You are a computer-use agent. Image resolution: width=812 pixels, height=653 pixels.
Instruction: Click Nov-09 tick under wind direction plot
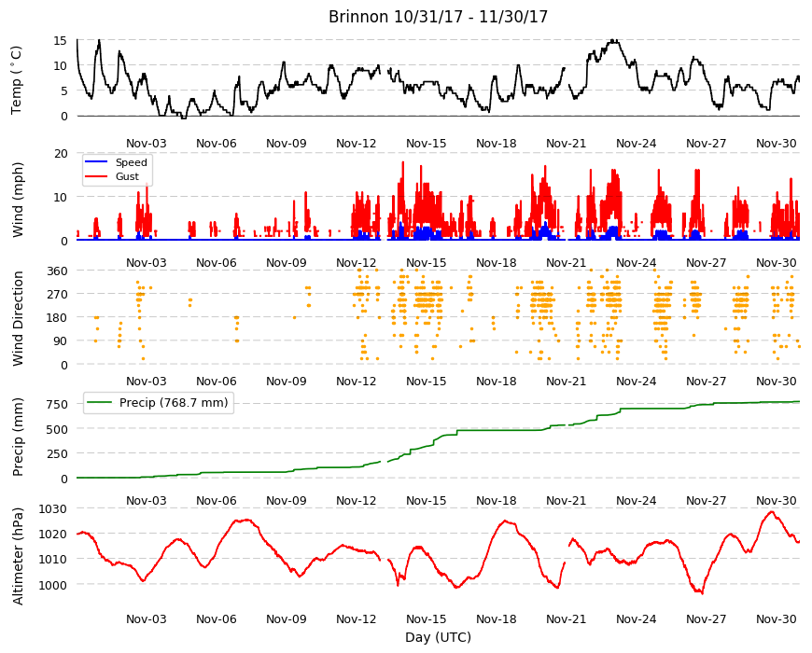tap(286, 382)
